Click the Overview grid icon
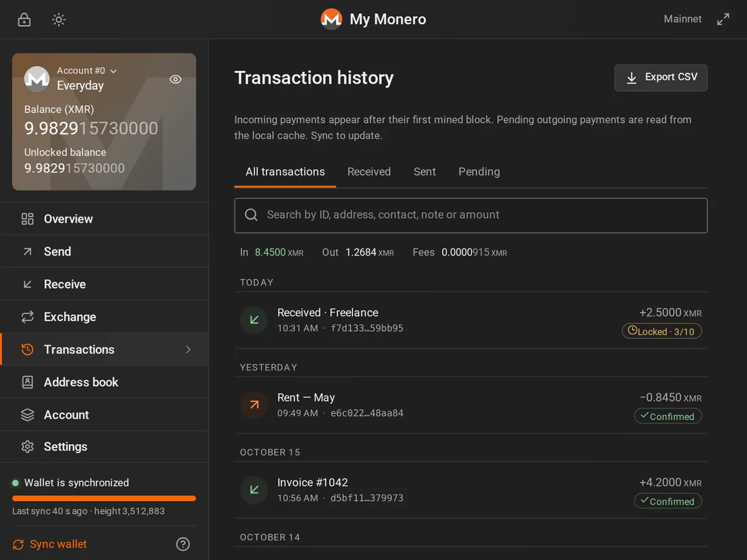 click(27, 219)
